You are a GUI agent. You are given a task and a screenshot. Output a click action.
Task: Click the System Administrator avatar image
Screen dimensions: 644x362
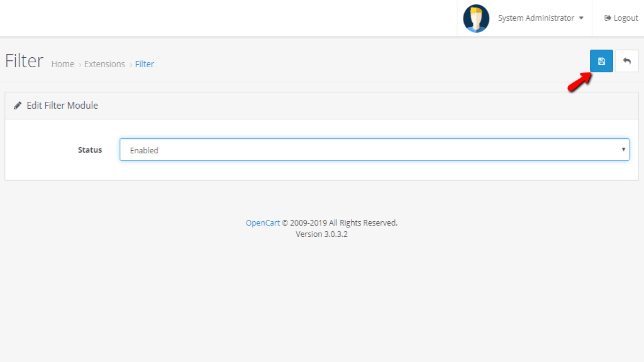click(476, 18)
